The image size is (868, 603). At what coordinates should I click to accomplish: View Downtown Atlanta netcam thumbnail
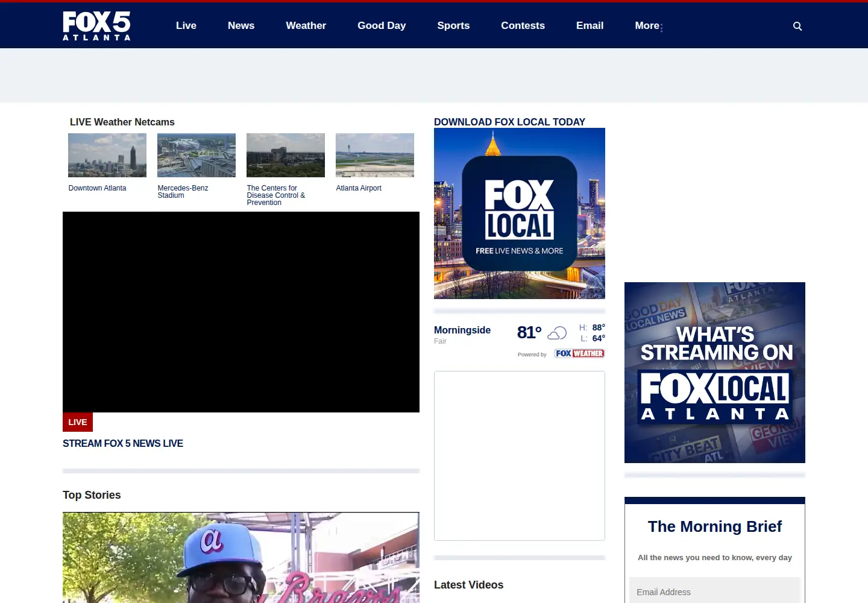tap(107, 155)
